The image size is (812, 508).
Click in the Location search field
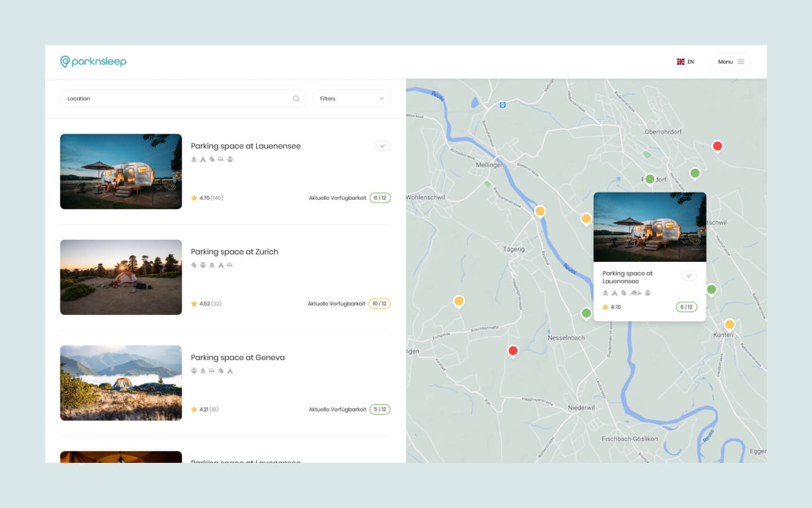175,99
